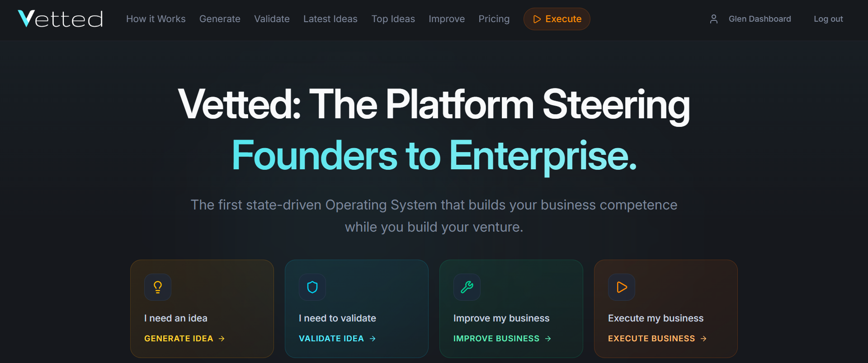Click the GENERATE IDEA link
Viewport: 868px width, 363px height.
point(179,339)
